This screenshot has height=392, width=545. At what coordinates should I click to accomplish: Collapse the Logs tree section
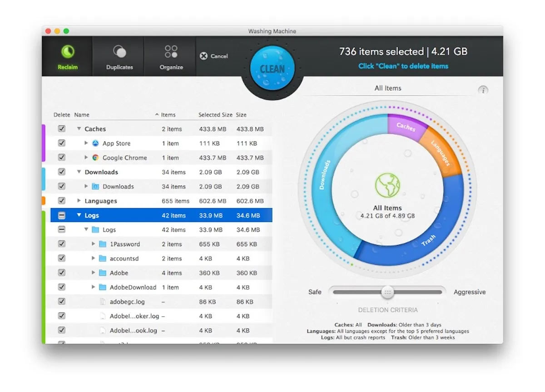tap(79, 215)
